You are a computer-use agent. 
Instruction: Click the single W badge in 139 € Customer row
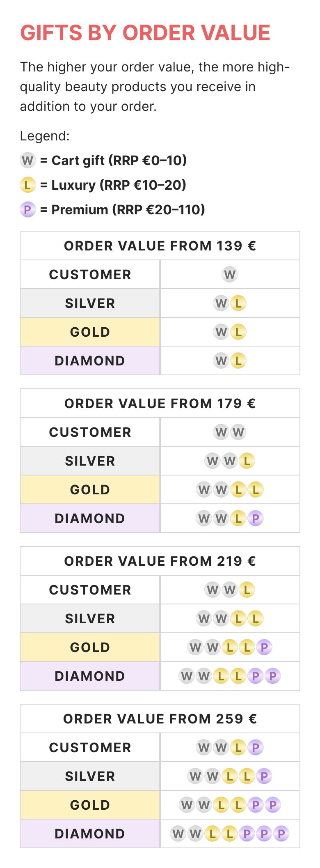pyautogui.click(x=230, y=274)
